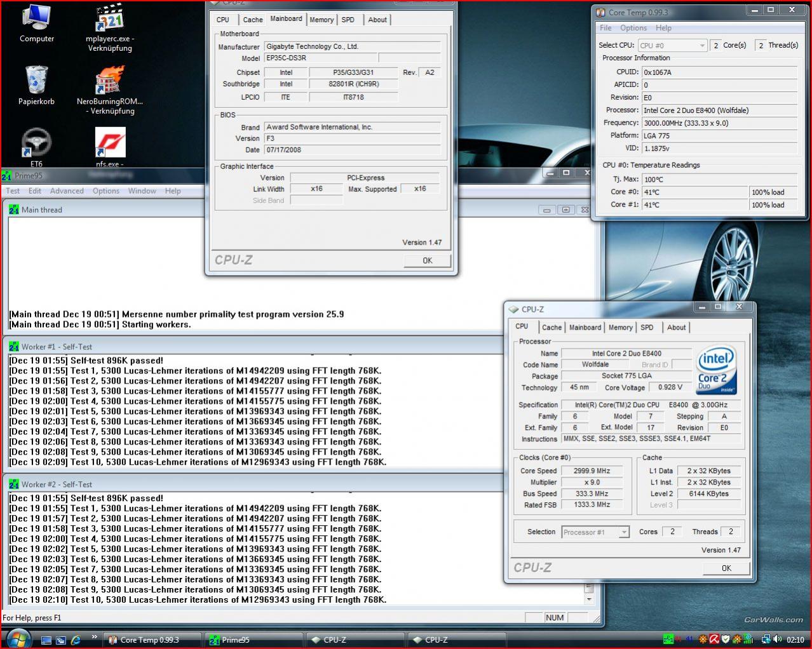Switch to Cache tab in processor CPU-Z window
This screenshot has height=649, width=812.
tap(551, 328)
